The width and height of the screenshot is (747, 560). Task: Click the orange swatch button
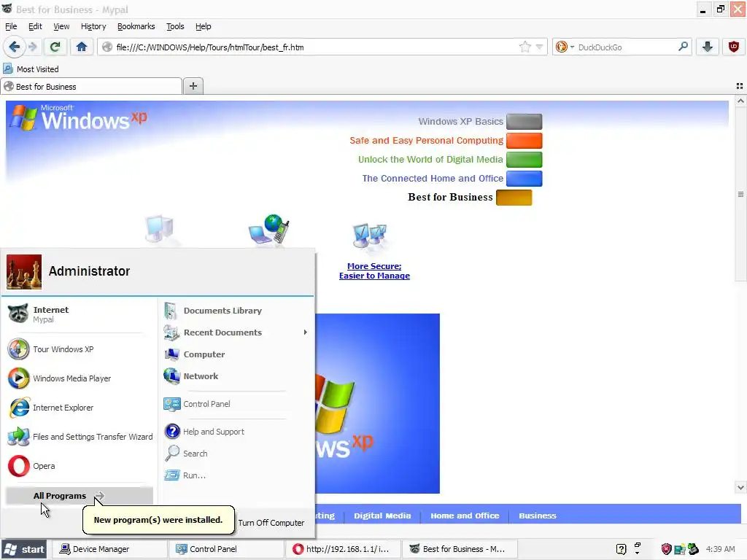click(x=524, y=141)
